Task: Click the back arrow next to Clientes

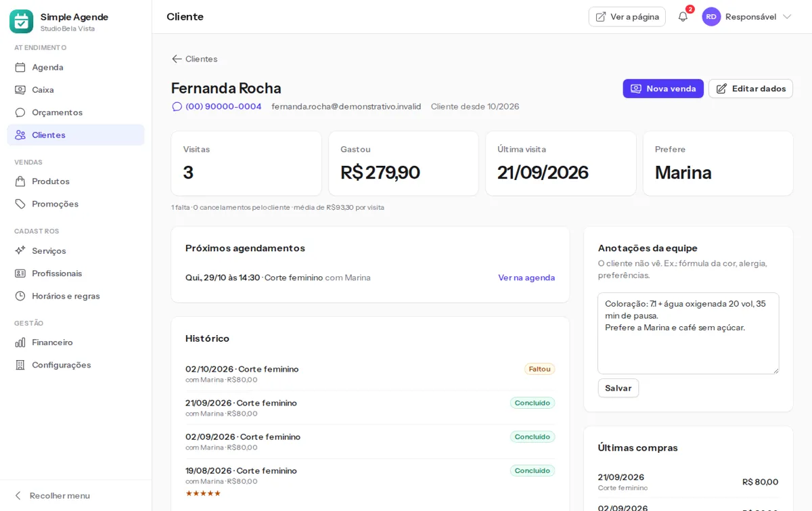Action: pyautogui.click(x=177, y=59)
